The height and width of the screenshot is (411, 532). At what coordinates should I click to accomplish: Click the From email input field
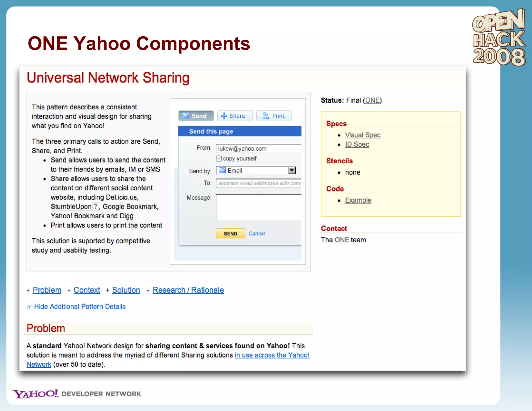click(x=259, y=148)
